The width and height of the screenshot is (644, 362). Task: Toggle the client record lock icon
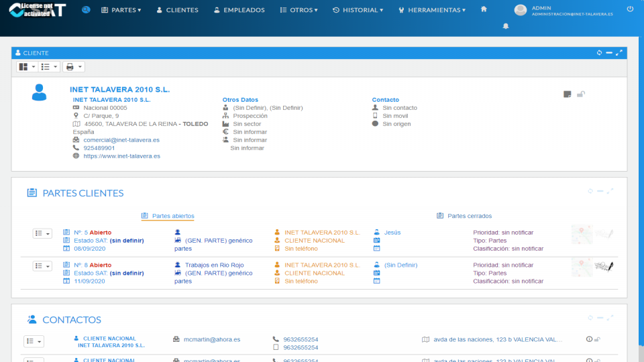(581, 95)
